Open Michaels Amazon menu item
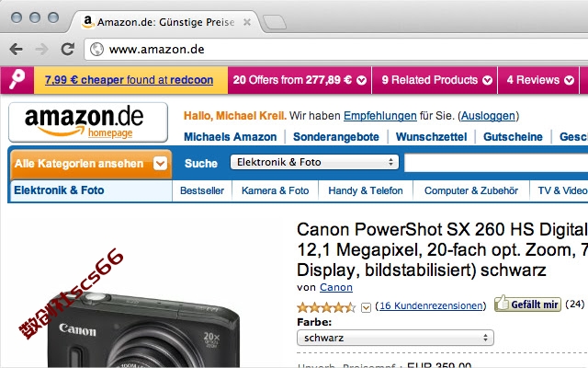 point(231,137)
